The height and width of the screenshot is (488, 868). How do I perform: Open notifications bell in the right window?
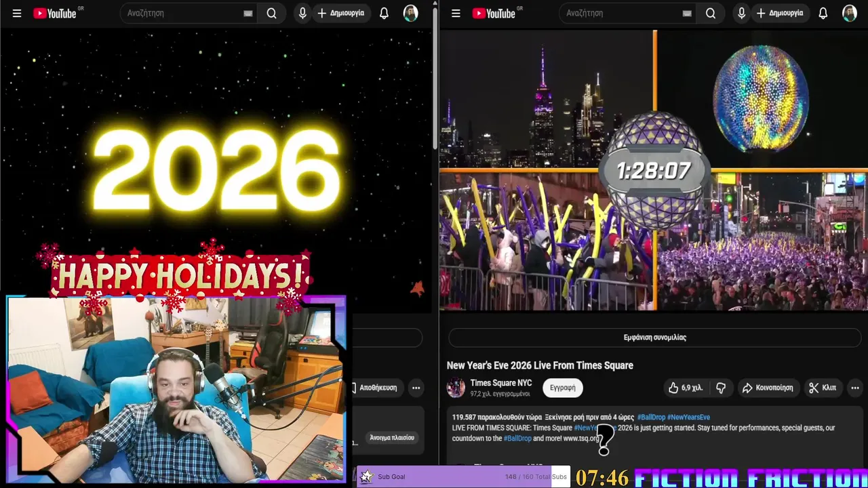(x=823, y=14)
